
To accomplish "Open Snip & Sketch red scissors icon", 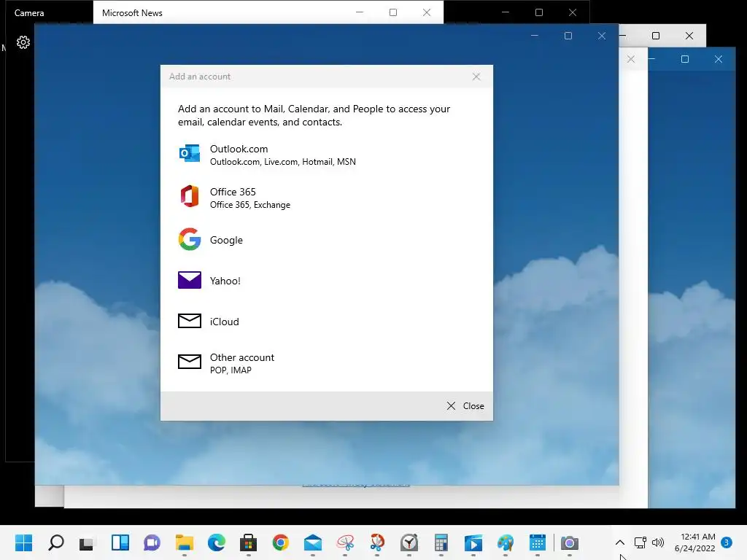I will 377,542.
